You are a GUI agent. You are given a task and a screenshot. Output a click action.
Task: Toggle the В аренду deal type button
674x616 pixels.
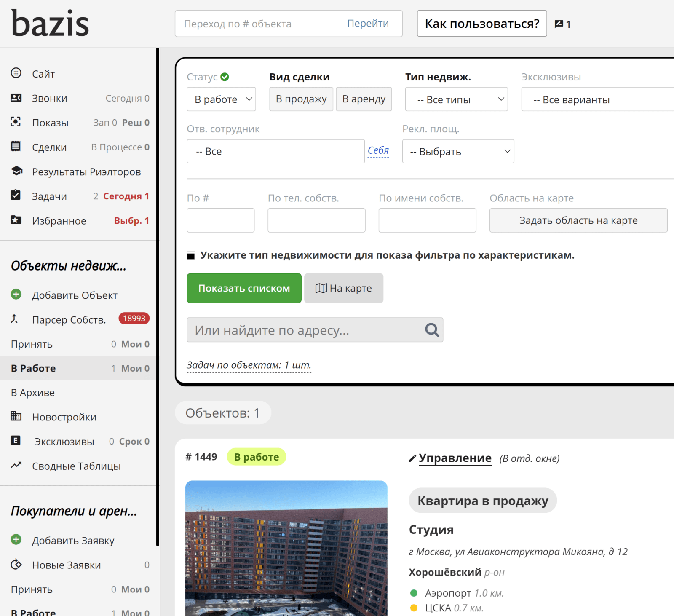[364, 99]
